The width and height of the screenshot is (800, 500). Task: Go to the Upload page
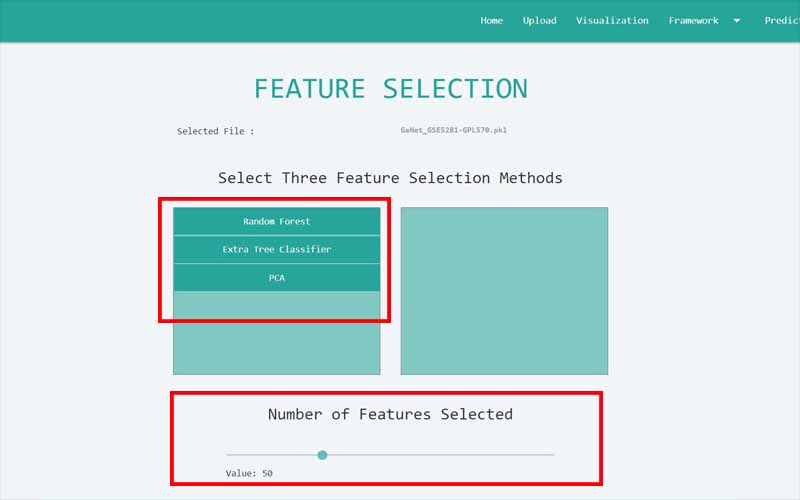[539, 20]
